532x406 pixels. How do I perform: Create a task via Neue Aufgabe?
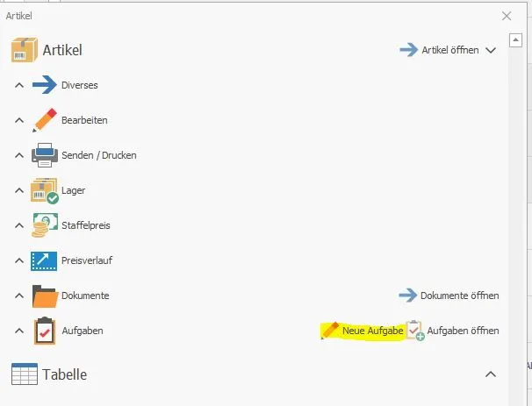click(362, 331)
